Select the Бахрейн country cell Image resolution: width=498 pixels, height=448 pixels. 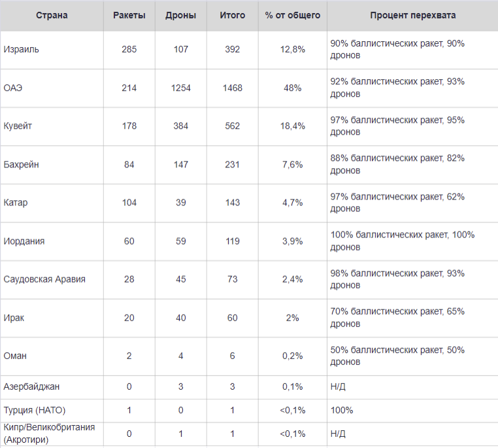[x=22, y=165]
